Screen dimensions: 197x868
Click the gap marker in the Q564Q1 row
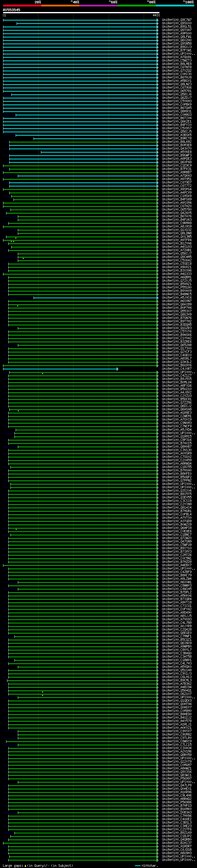[42, 692]
